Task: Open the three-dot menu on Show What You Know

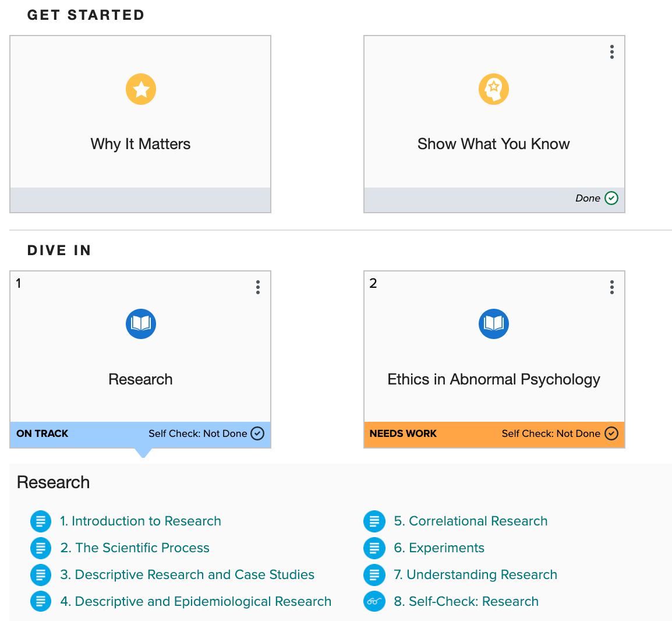Action: point(611,52)
